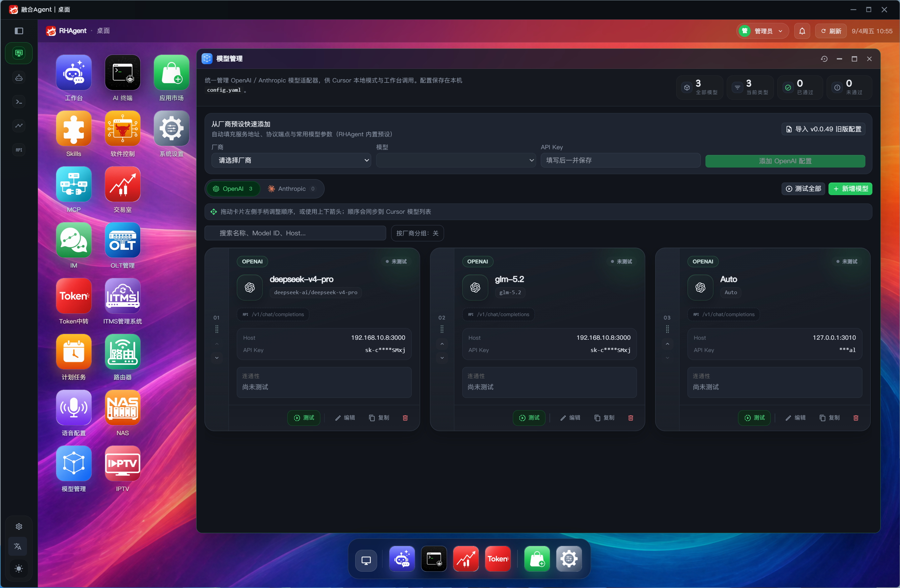Toggle light/dark theme sun icon
The image size is (900, 588).
[19, 569]
